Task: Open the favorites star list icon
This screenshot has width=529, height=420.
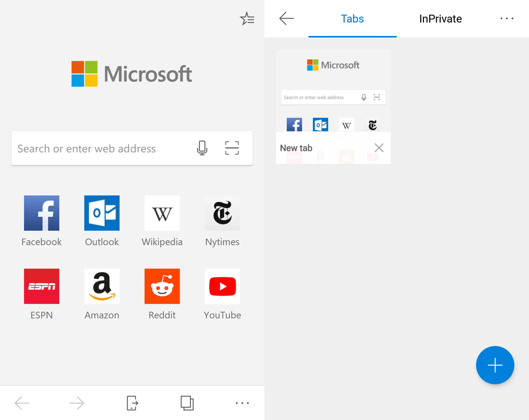Action: [247, 19]
